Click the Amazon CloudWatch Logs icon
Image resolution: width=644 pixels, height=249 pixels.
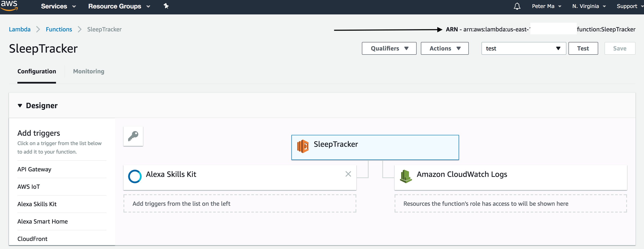pos(406,176)
